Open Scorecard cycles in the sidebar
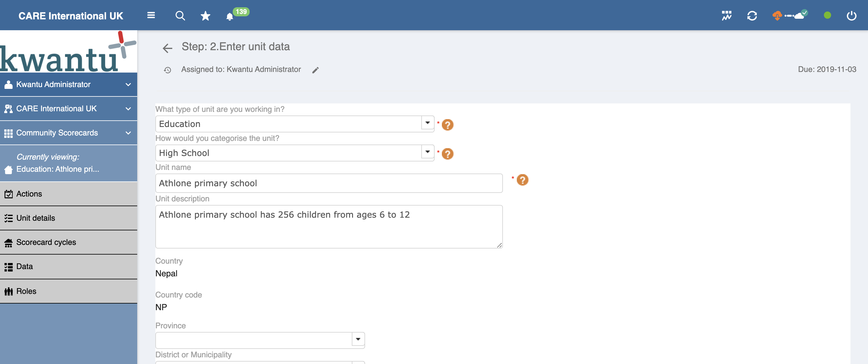Screen dimensions: 868x364 click(x=46, y=242)
